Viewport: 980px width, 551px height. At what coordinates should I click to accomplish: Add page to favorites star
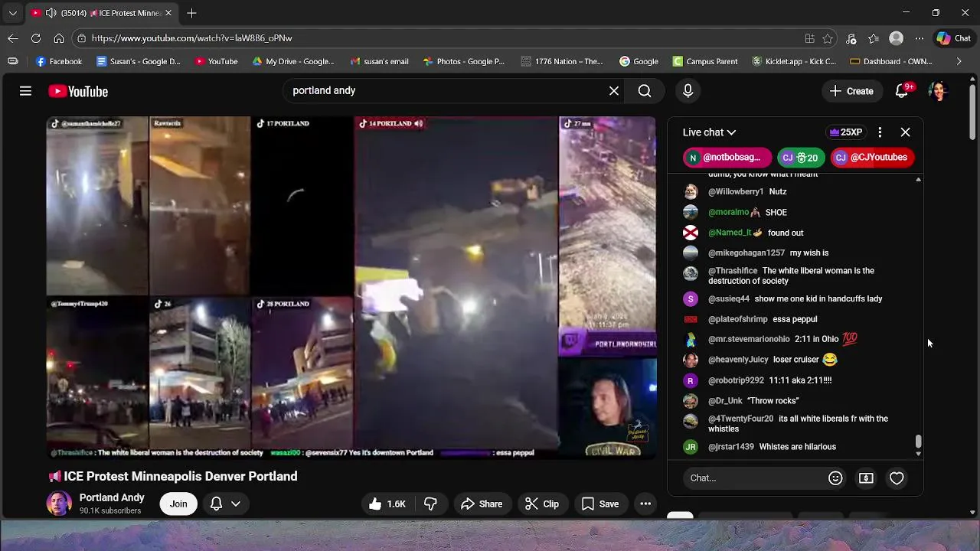click(x=828, y=38)
